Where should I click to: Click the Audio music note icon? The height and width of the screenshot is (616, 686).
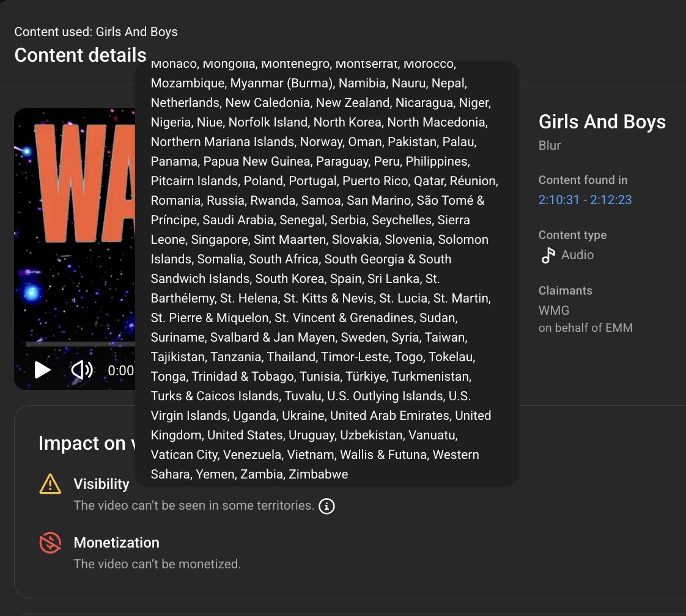pos(548,255)
